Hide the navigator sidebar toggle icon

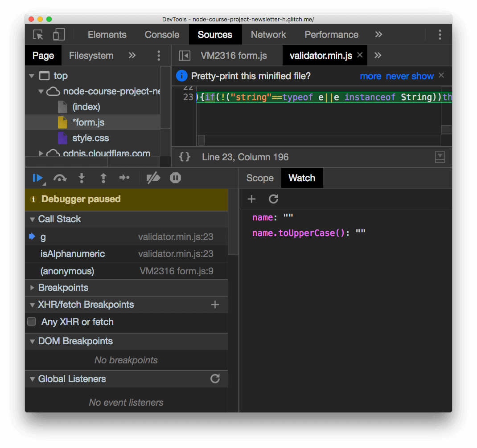tap(185, 56)
